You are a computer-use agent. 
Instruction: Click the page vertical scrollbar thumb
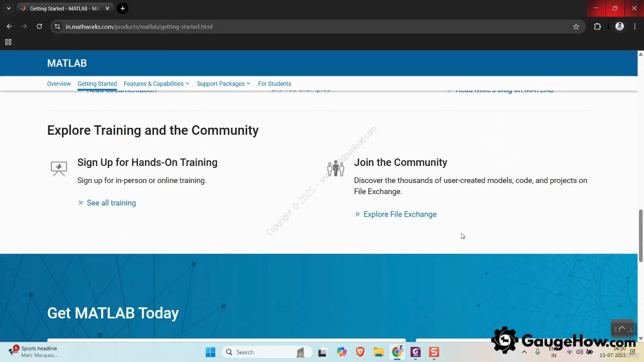[x=640, y=235]
